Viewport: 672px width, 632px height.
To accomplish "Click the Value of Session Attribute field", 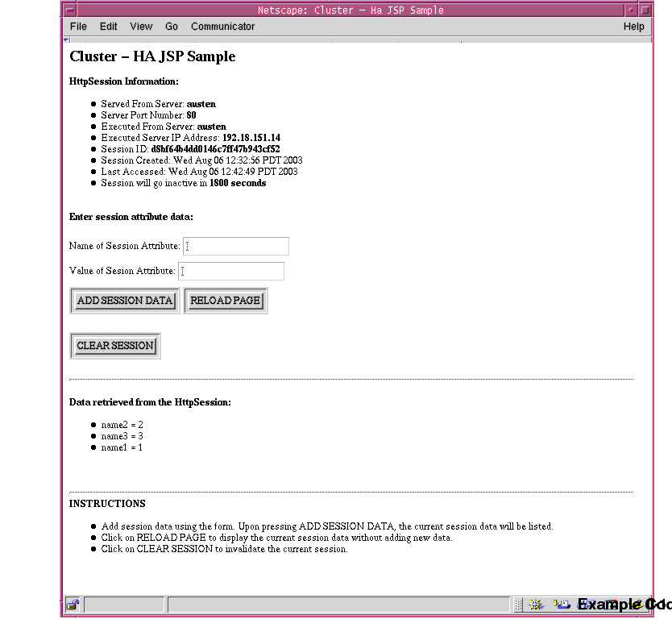I will tap(231, 271).
